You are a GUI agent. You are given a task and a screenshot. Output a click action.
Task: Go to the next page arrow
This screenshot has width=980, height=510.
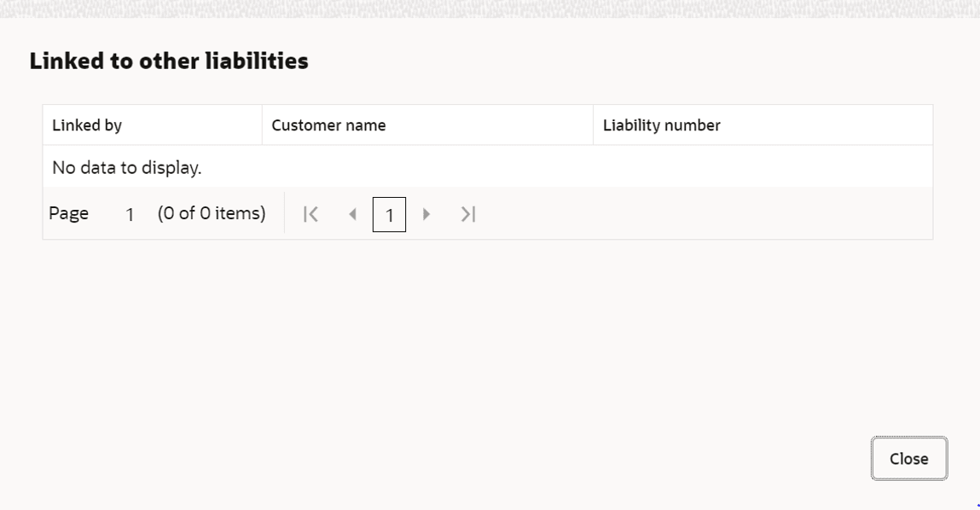pyautogui.click(x=426, y=214)
